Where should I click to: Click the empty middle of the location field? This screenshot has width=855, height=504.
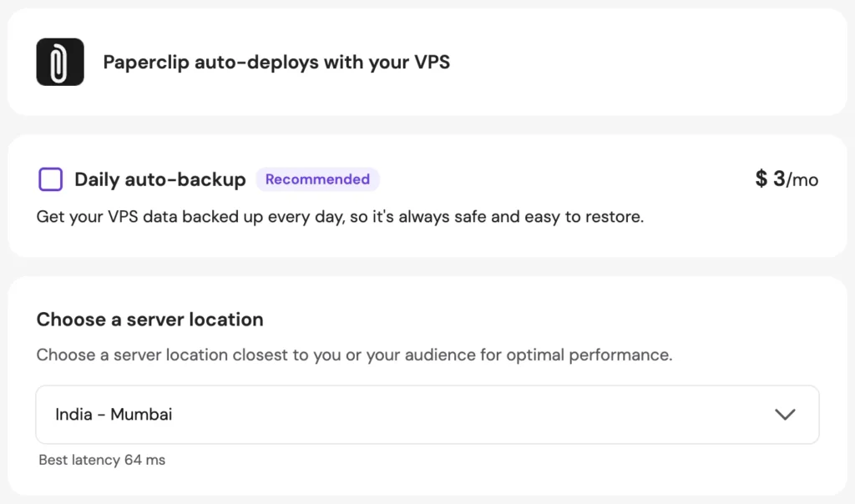[468, 415]
